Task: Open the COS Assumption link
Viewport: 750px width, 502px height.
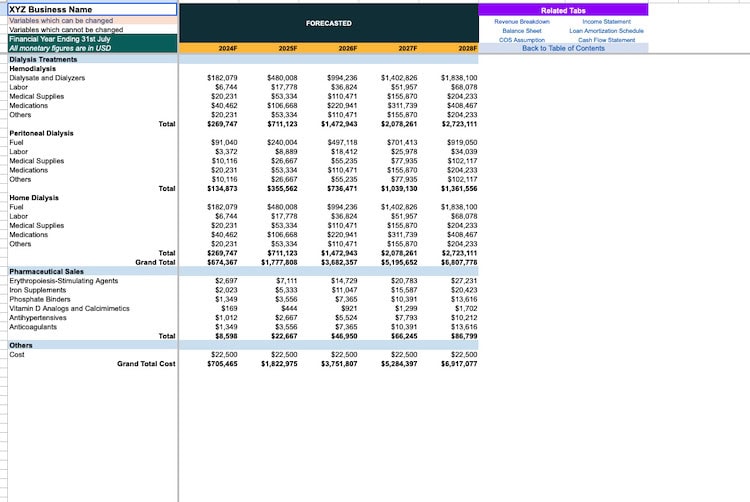Action: point(521,40)
